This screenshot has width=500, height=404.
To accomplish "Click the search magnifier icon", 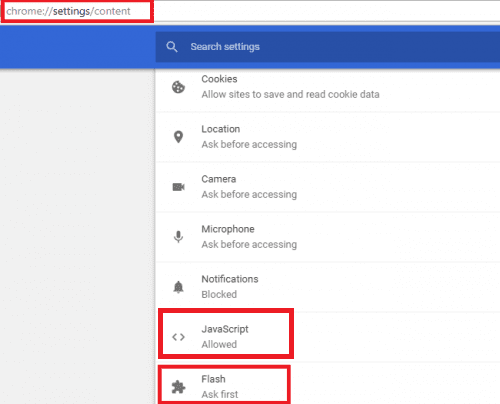I will pyautogui.click(x=172, y=47).
